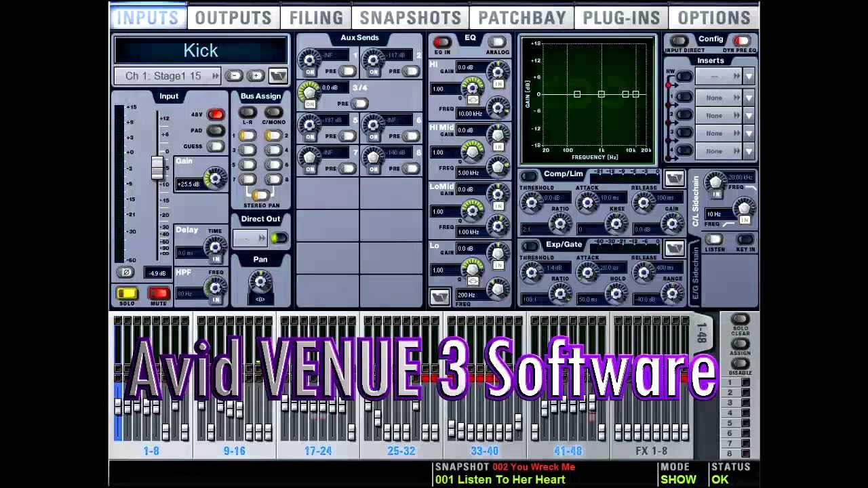Click the +25.5 dB gain value field
This screenshot has width=868, height=488.
pos(189,184)
